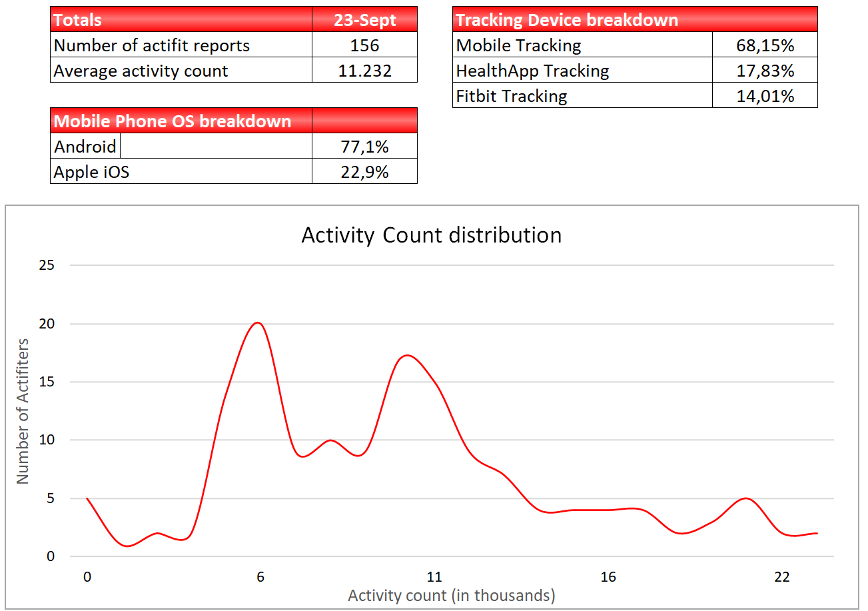The image size is (868, 611).
Task: Click the Activity count (in thousands) axis title
Action: click(451, 595)
